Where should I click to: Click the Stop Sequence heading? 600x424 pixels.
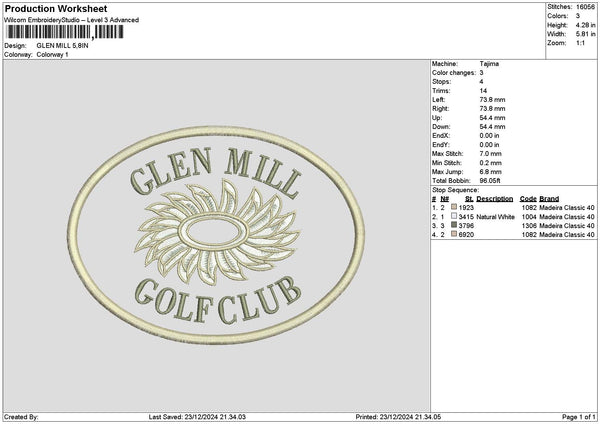tap(455, 190)
